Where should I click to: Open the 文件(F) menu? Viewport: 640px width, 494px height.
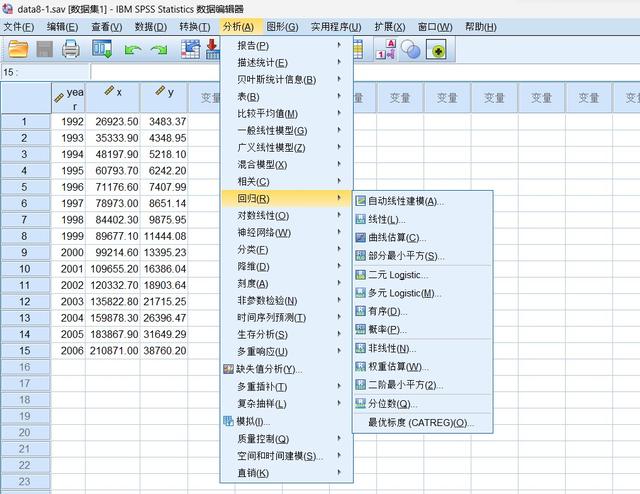coord(19,27)
